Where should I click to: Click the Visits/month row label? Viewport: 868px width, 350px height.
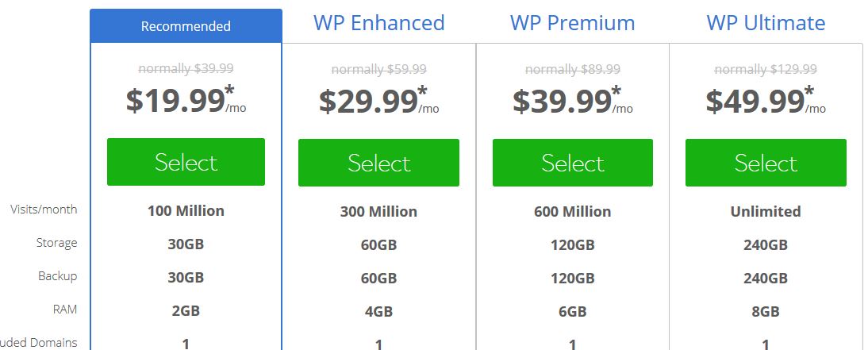pos(44,210)
